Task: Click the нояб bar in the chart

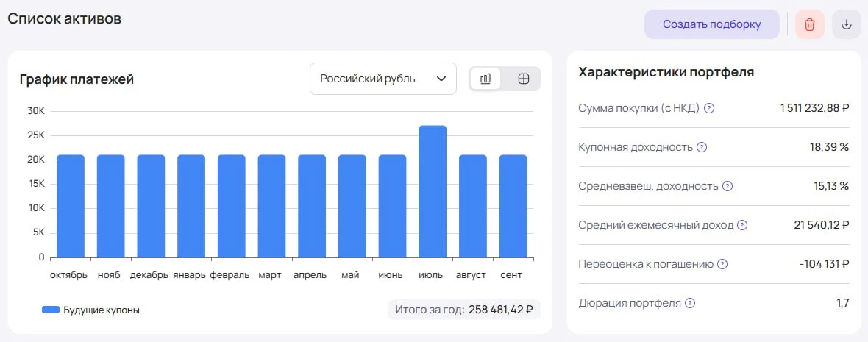Action: point(111,206)
